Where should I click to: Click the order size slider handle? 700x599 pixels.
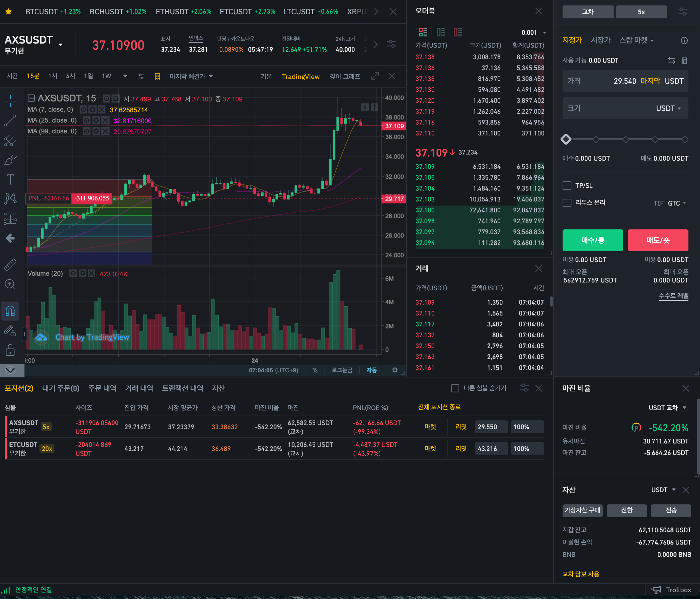[x=566, y=140]
